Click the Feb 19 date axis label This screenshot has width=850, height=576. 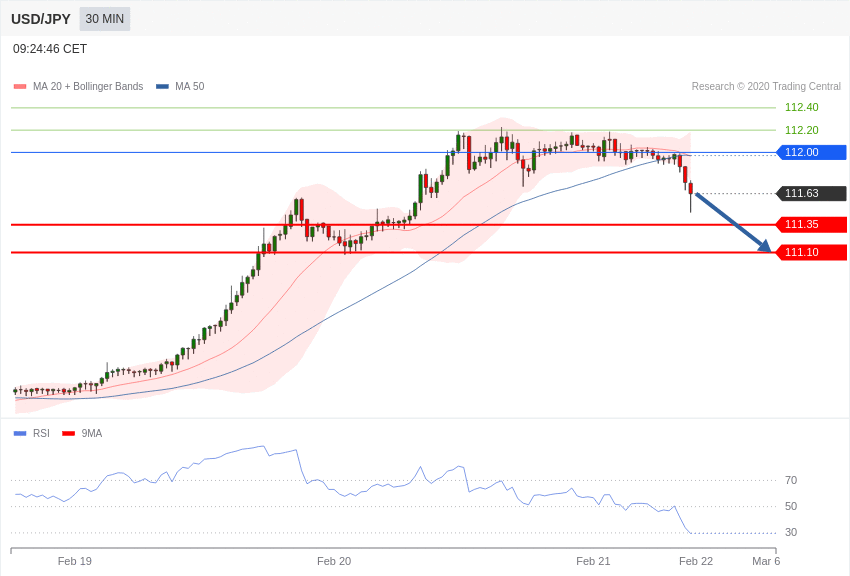point(75,561)
